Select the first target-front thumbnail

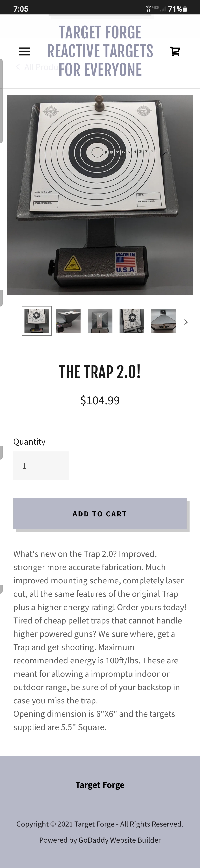pos(37,321)
